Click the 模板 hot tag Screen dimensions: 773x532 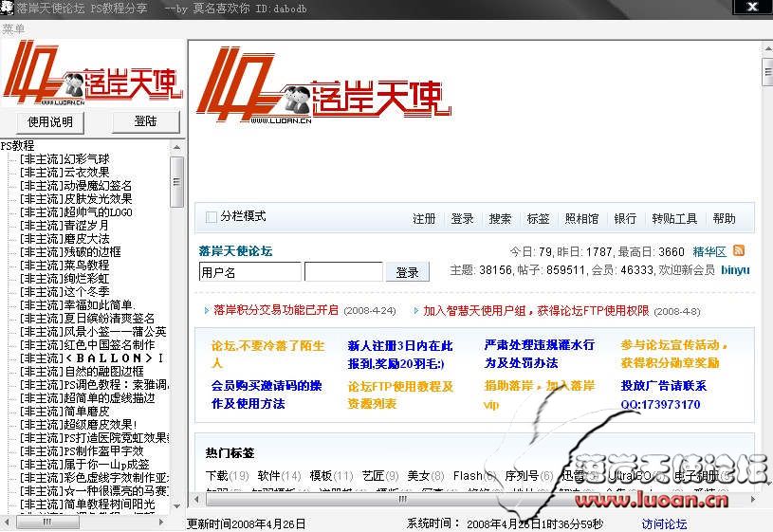331,476
